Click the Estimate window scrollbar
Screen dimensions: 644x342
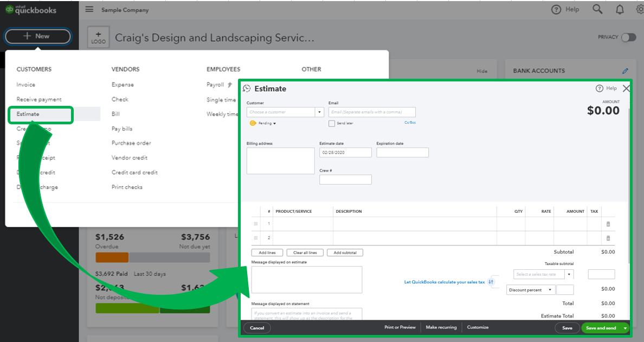click(x=629, y=185)
